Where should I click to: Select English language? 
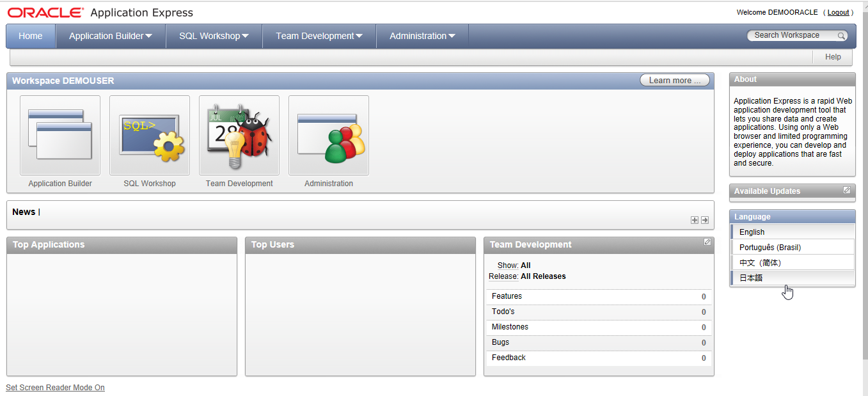(x=793, y=232)
